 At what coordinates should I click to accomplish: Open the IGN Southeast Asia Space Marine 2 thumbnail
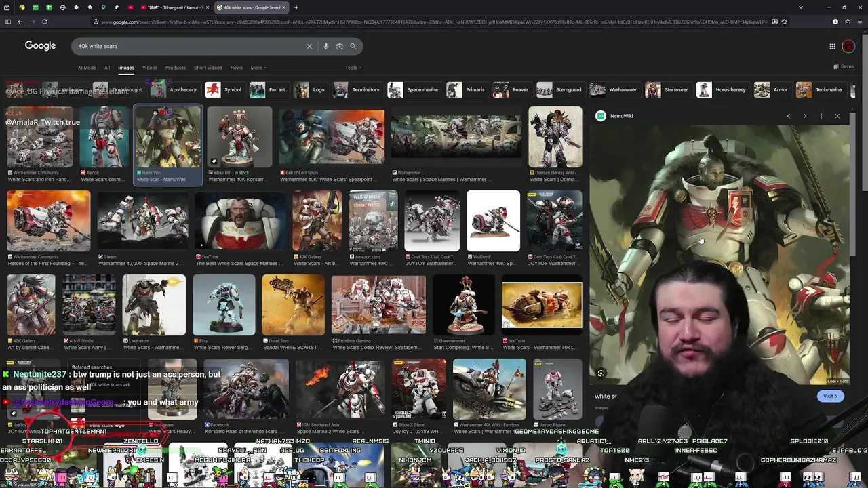[341, 390]
